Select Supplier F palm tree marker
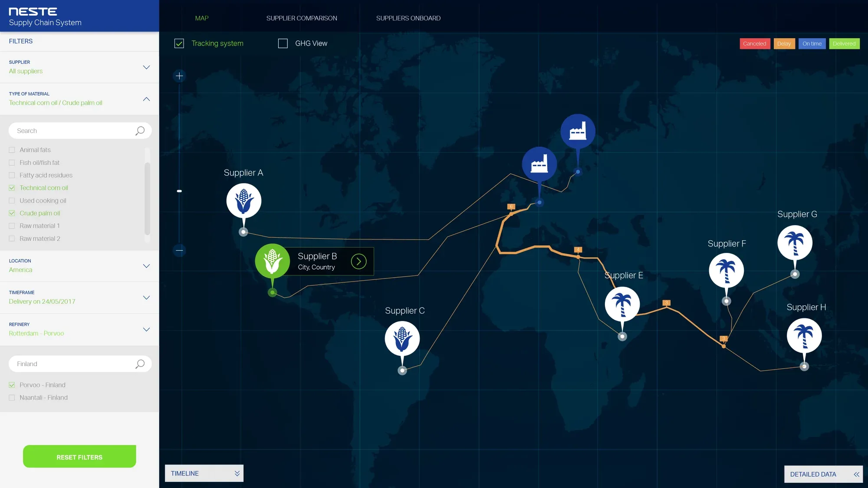 (x=727, y=270)
